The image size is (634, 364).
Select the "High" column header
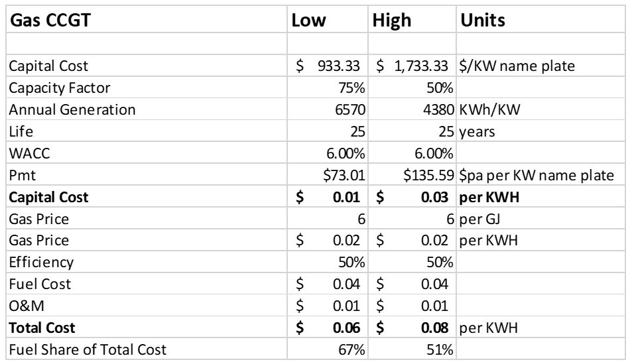click(392, 21)
